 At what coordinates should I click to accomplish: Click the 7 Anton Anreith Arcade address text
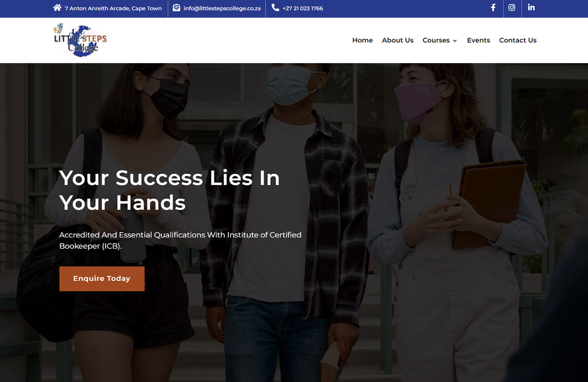113,8
